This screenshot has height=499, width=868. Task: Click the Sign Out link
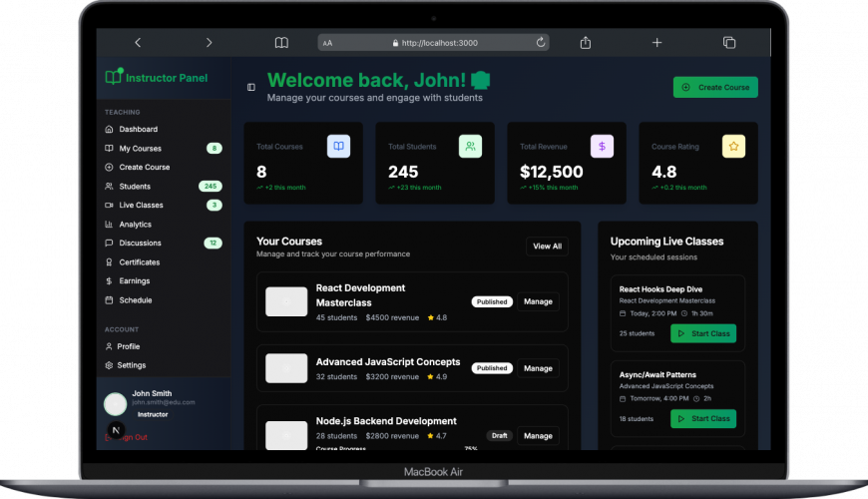tap(127, 437)
